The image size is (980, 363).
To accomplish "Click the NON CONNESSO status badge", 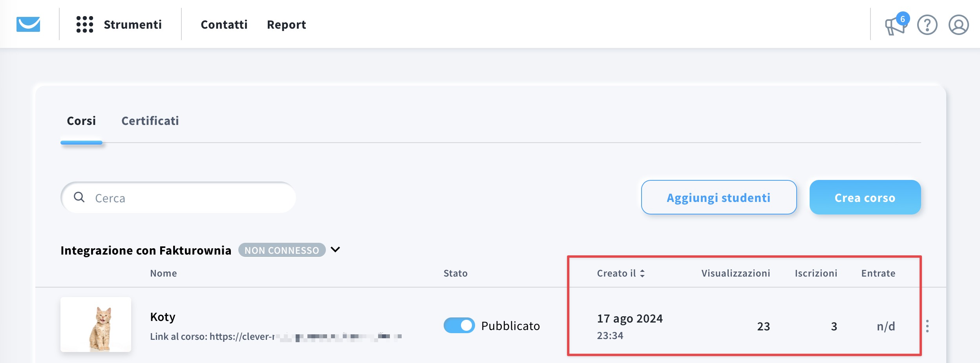I will pos(282,250).
